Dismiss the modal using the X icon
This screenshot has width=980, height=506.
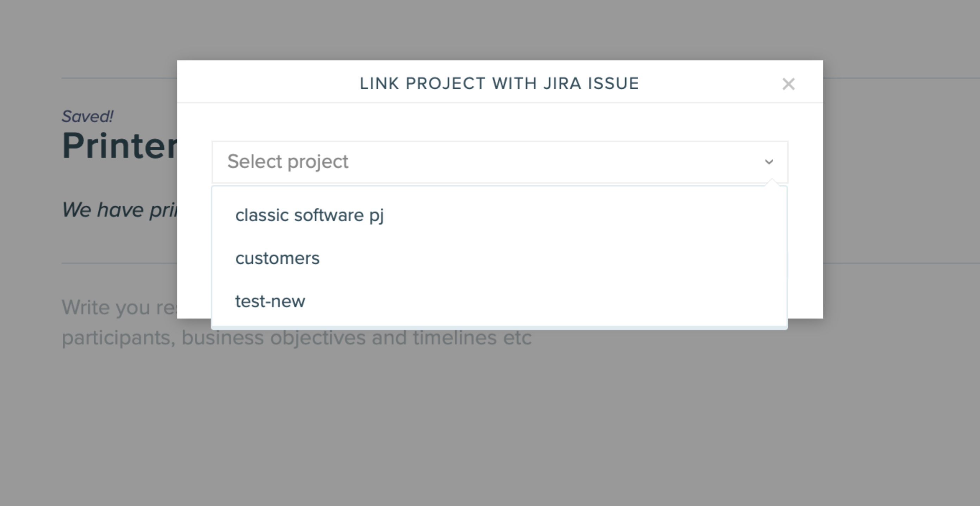pos(788,84)
